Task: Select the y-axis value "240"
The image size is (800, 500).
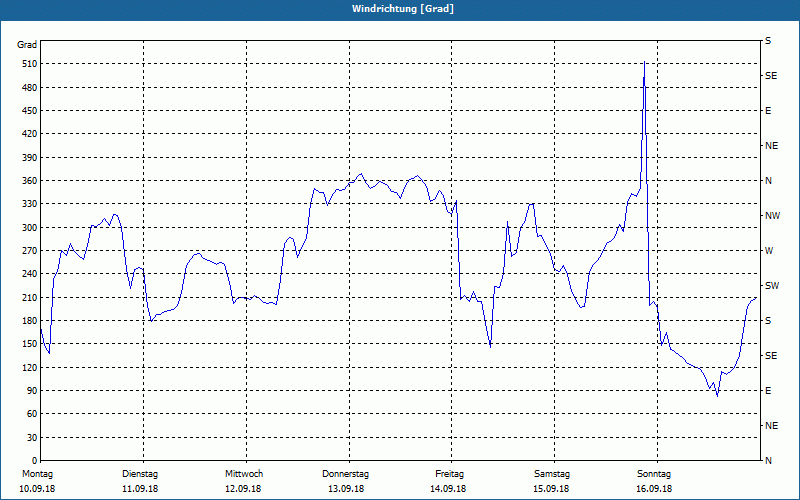Action: point(30,274)
